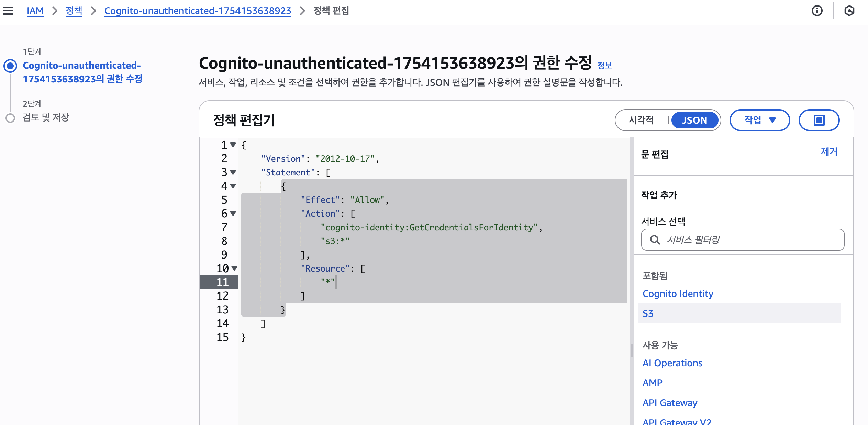Click the fullscreen editor square icon button
This screenshot has width=868, height=425.
819,120
